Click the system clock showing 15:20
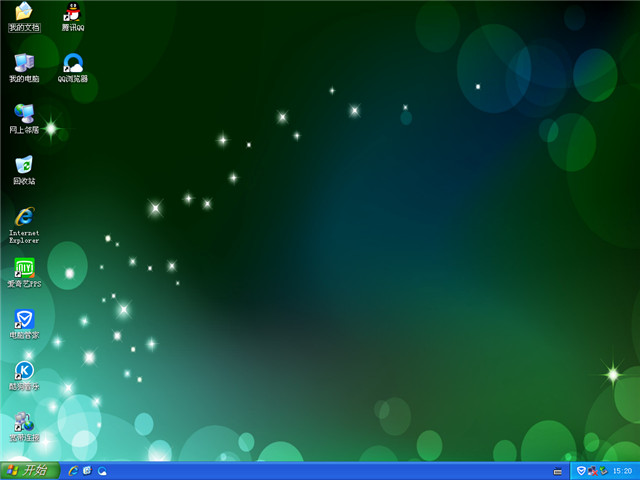 click(623, 471)
